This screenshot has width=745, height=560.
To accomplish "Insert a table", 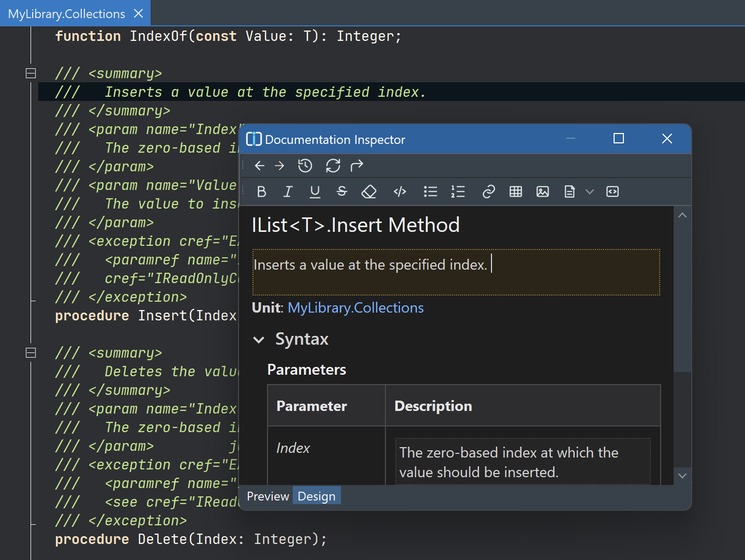I will pyautogui.click(x=516, y=192).
